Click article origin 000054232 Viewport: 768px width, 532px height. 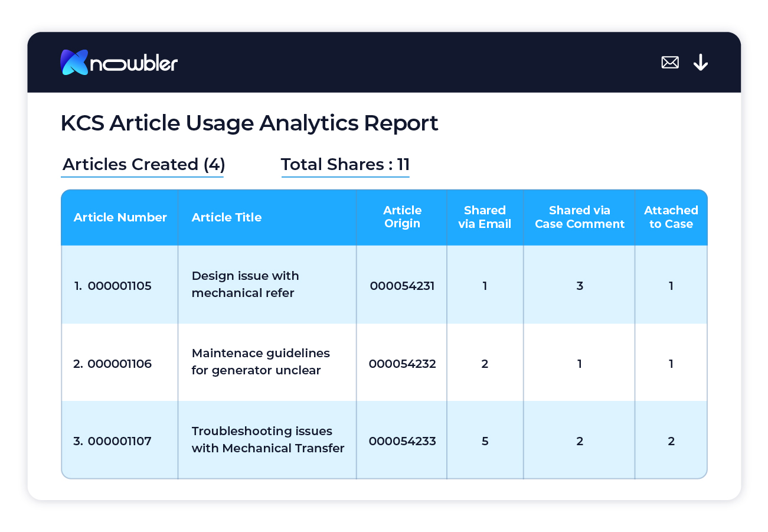(403, 364)
